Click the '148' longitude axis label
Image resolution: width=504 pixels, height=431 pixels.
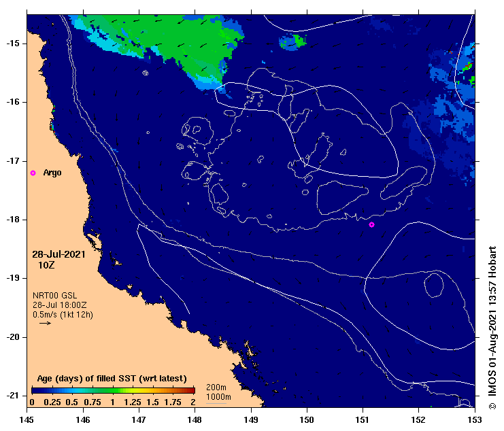(x=195, y=419)
